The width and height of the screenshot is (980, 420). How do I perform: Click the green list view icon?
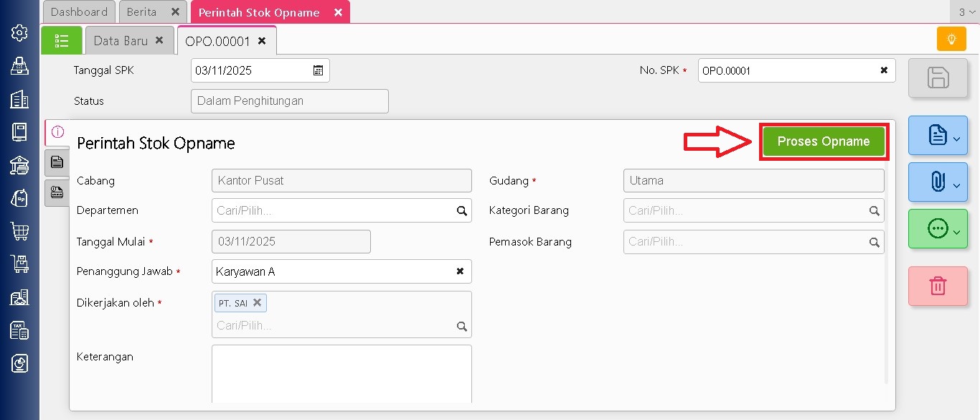pyautogui.click(x=62, y=41)
